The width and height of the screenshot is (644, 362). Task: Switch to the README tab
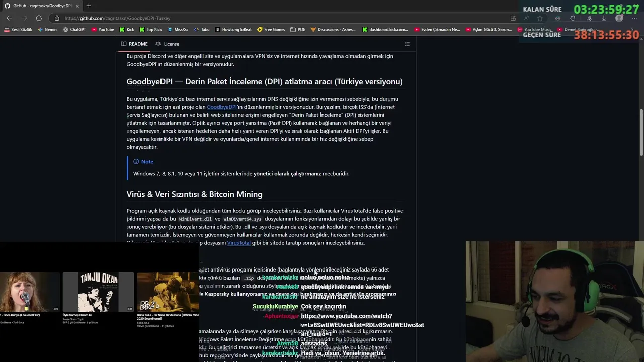coord(134,44)
